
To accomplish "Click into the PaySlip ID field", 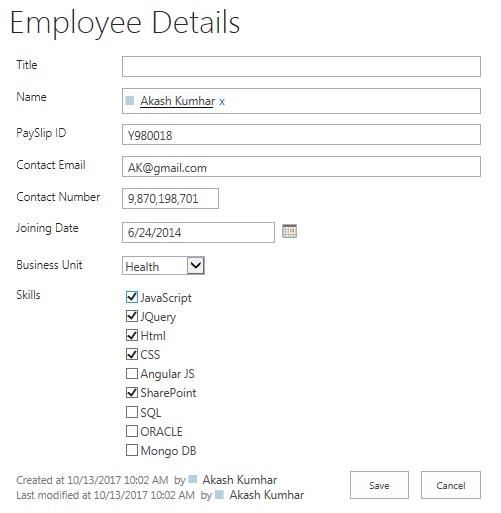I will (301, 134).
